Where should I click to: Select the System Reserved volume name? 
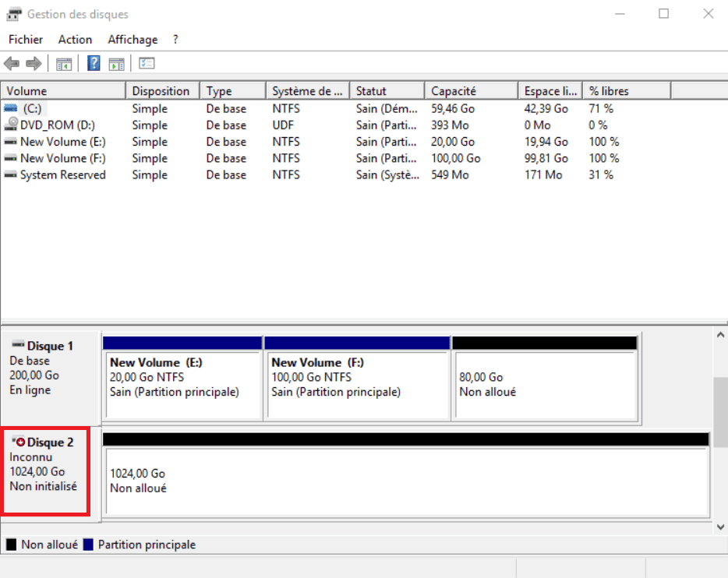62,175
